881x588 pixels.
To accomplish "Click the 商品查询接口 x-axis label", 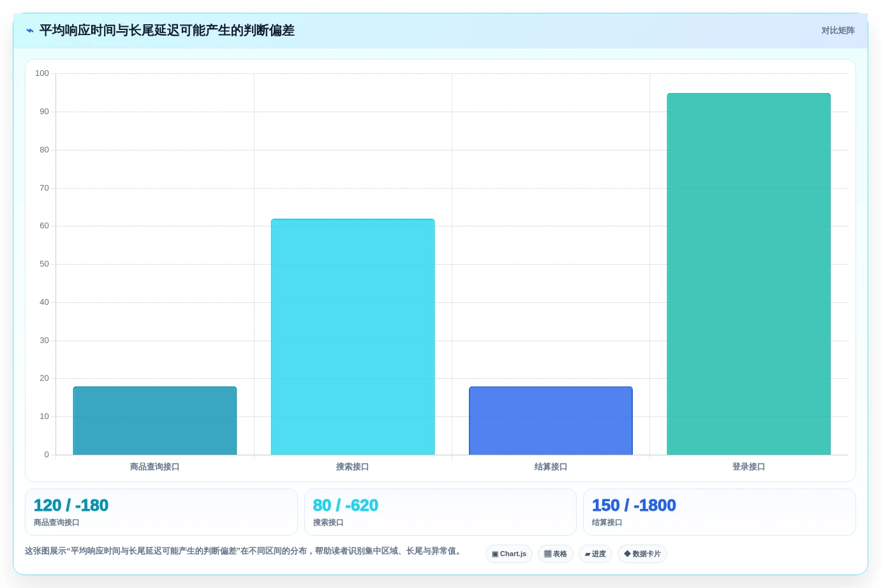I will click(x=155, y=467).
